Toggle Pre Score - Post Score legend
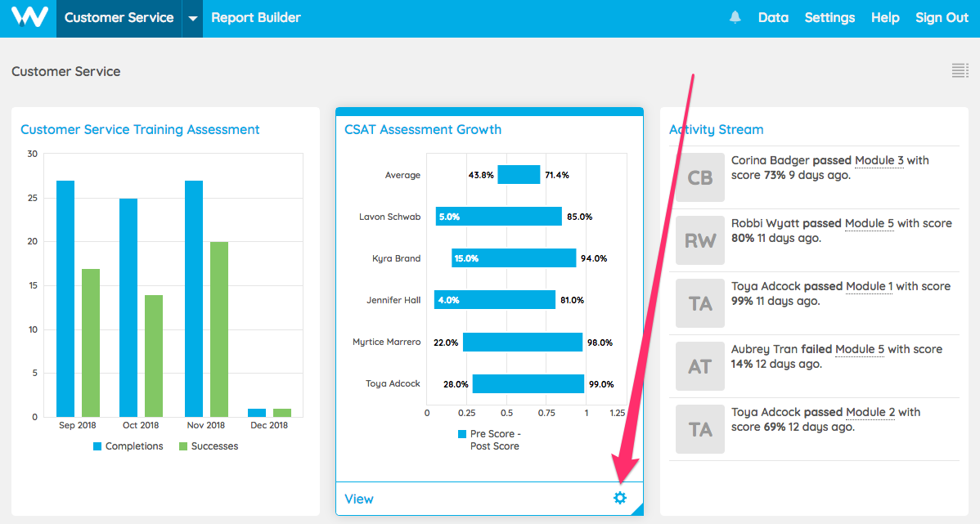 (x=489, y=440)
